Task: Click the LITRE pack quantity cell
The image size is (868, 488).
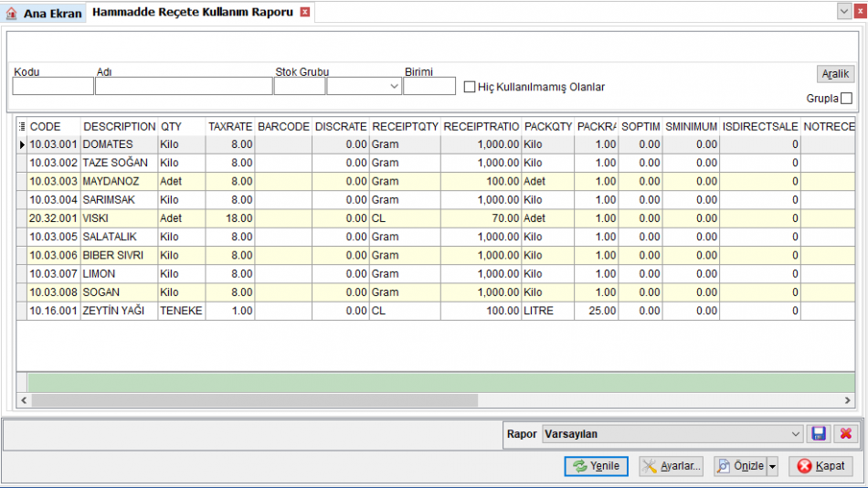Action: (548, 311)
